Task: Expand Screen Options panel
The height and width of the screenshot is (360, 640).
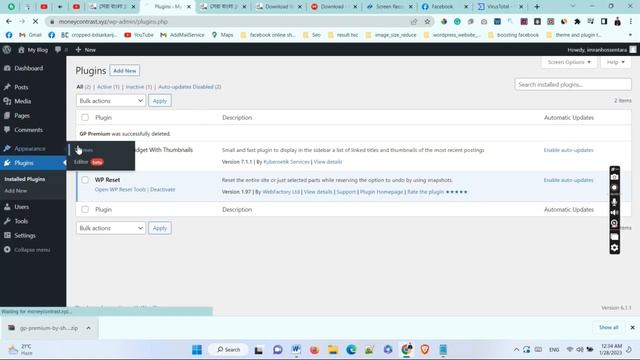Action: (569, 62)
